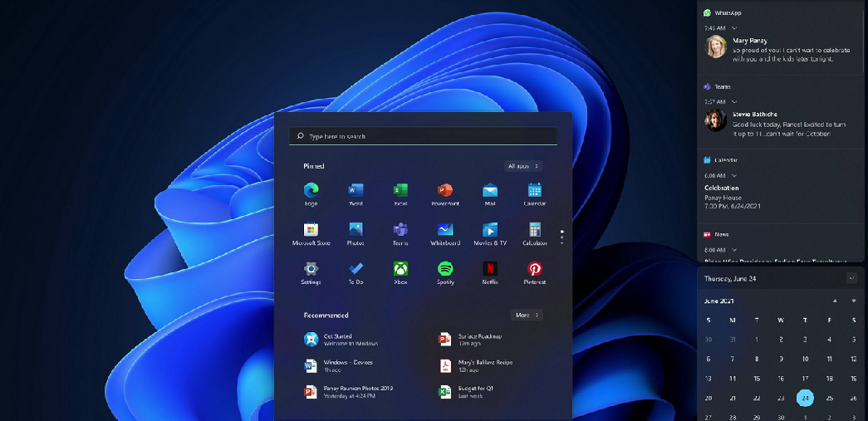Click the All apps button
This screenshot has width=868, height=421.
[x=523, y=166]
